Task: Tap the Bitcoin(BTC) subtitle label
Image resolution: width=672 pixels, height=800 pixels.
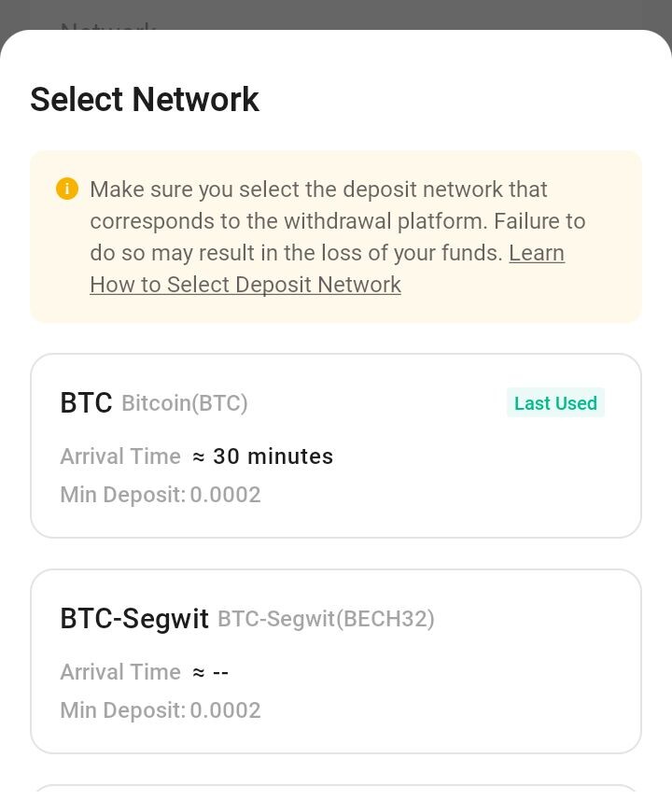Action: point(184,403)
